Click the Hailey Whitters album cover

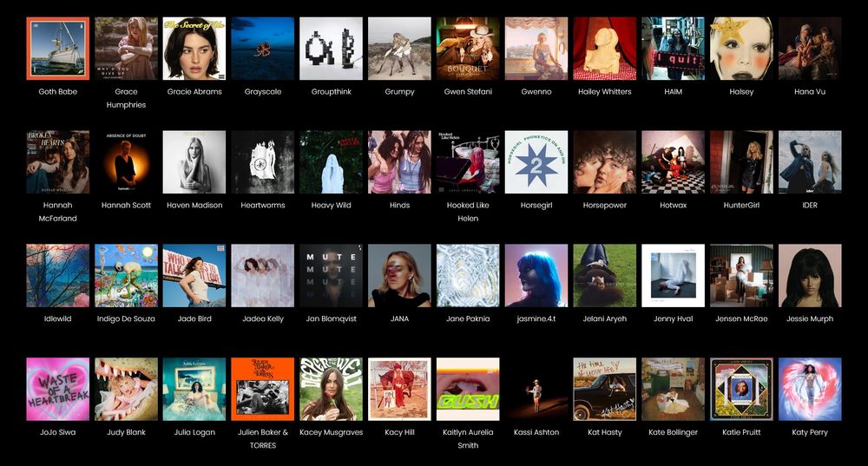click(x=604, y=48)
